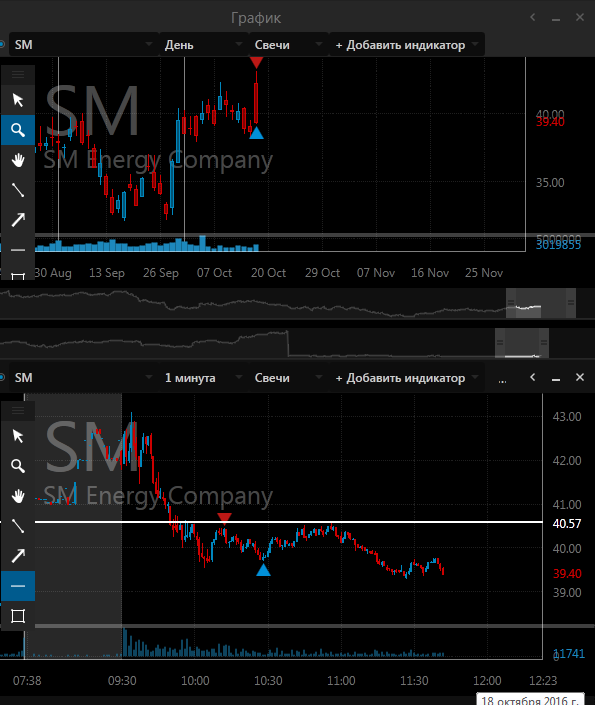Select horizontal line tool in upper chart toolbar

pyautogui.click(x=18, y=250)
